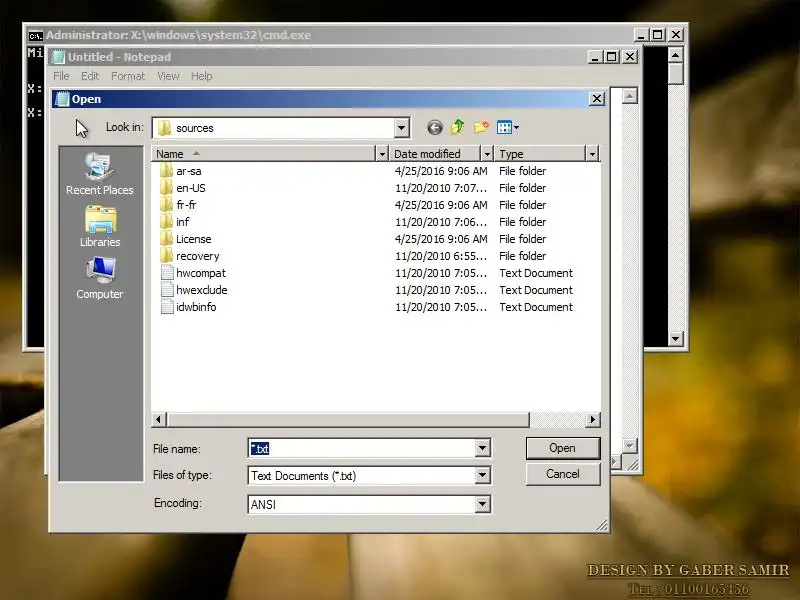The width and height of the screenshot is (800, 600).
Task: Open Computer in the sidebar
Action: pyautogui.click(x=100, y=278)
